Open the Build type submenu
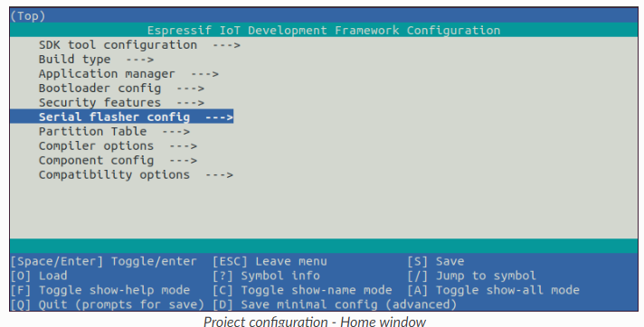Viewport: 644px width, 327px height. 96,60
